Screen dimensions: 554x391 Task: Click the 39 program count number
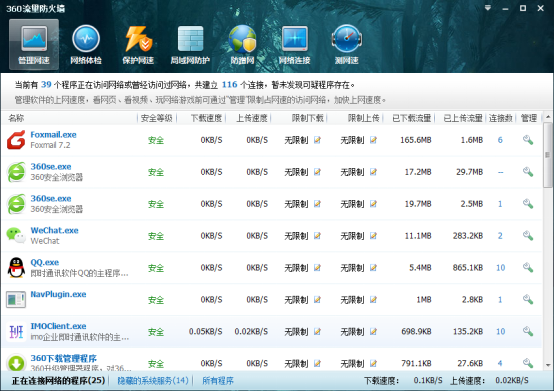coord(46,84)
